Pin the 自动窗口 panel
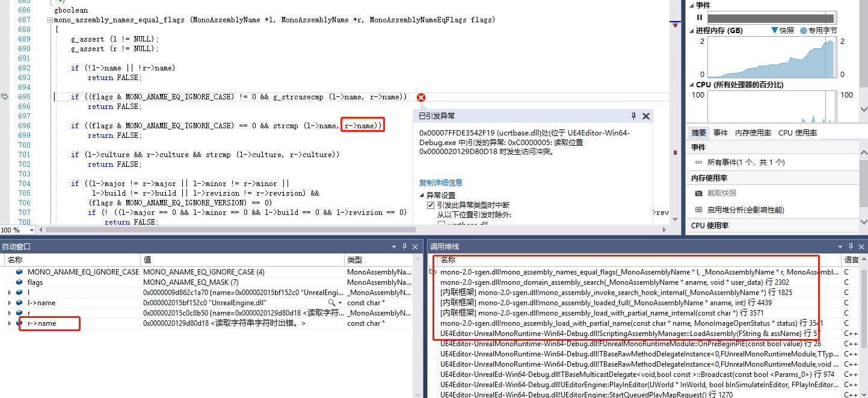The height and width of the screenshot is (398, 868). (404, 246)
